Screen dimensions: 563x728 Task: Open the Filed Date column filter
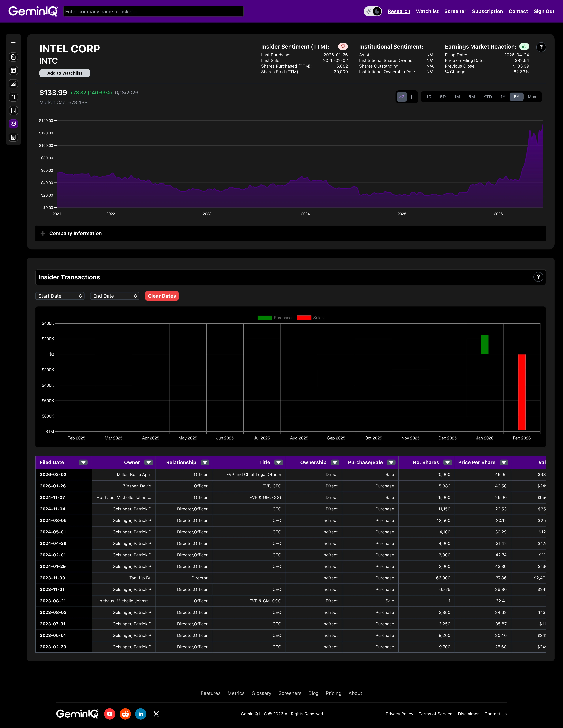[83, 462]
